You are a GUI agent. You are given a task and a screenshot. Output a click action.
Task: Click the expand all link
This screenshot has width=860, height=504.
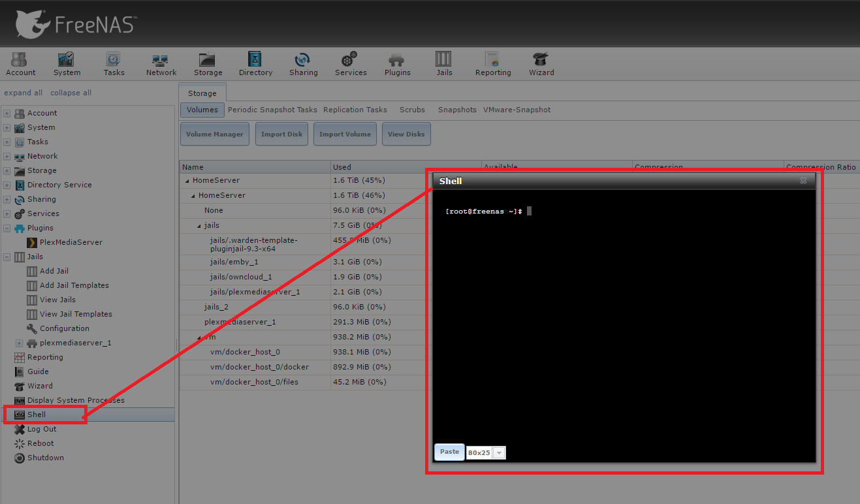point(24,93)
